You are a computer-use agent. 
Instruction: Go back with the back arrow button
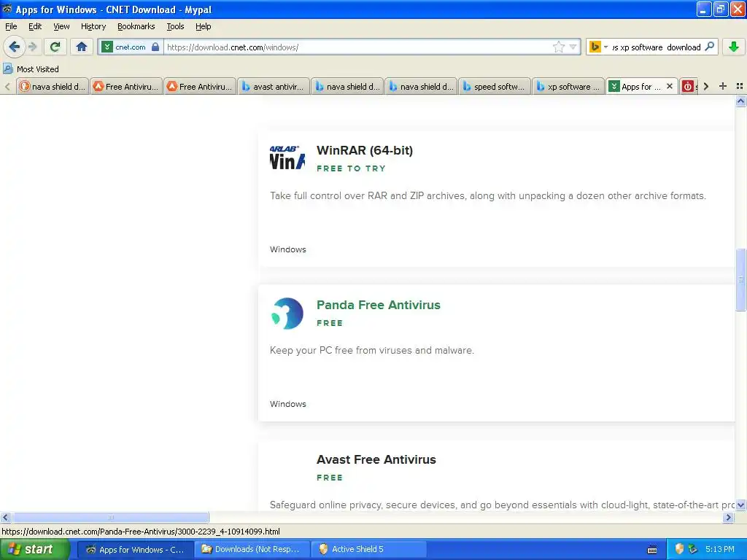(15, 47)
